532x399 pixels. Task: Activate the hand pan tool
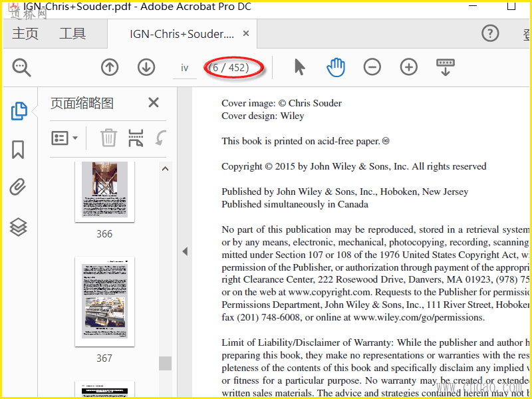point(336,67)
